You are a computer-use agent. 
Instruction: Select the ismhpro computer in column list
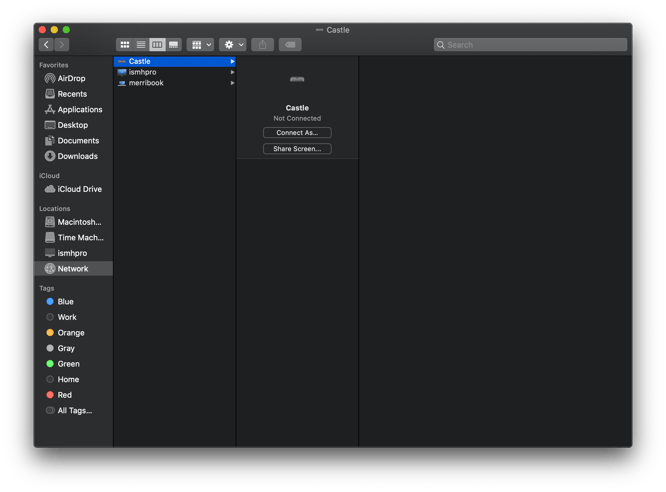pos(175,72)
